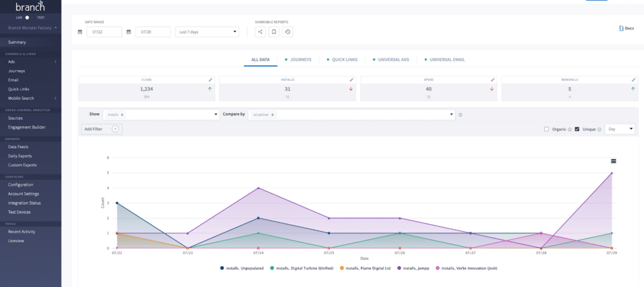
Task: Edit the Clicks metric card pencil
Action: tap(211, 80)
